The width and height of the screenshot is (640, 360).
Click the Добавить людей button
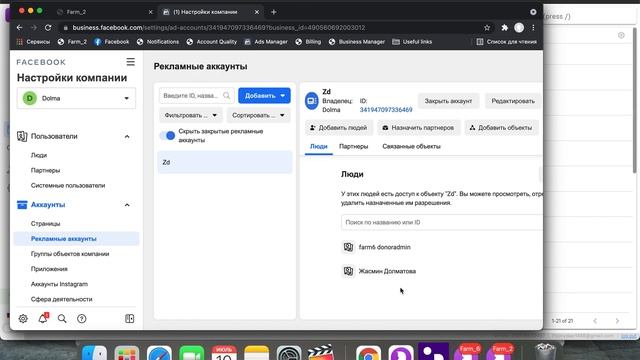(338, 128)
